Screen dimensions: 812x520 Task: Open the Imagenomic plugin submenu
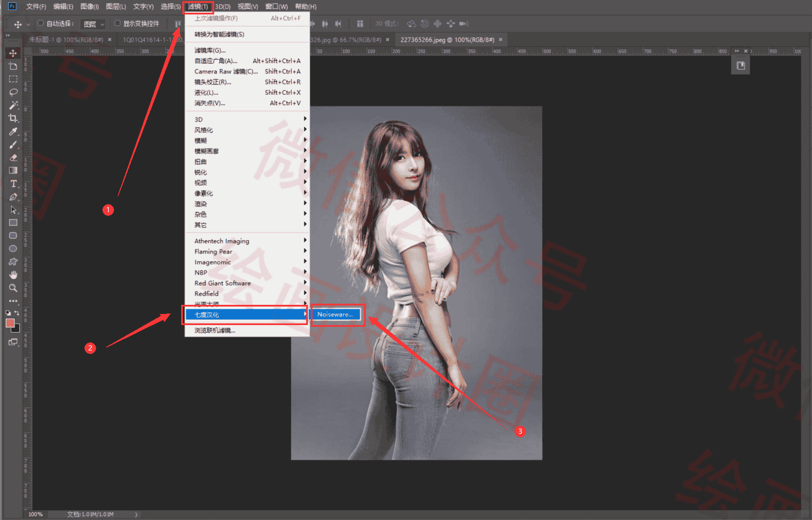pyautogui.click(x=247, y=262)
